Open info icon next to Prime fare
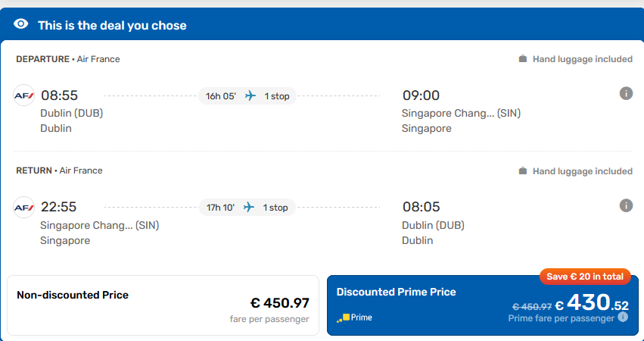Screen dimensions: 644x341 click(623, 318)
